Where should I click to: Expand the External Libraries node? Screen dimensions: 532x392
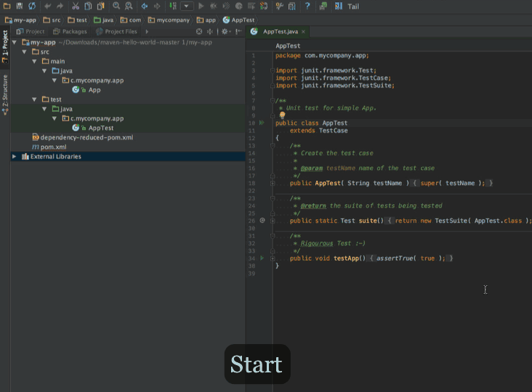[15, 157]
